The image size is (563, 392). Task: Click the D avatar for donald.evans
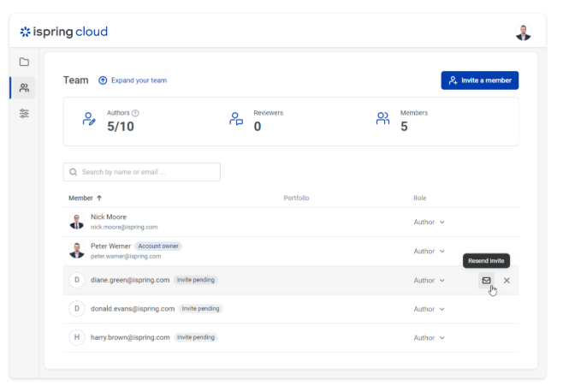tap(77, 309)
